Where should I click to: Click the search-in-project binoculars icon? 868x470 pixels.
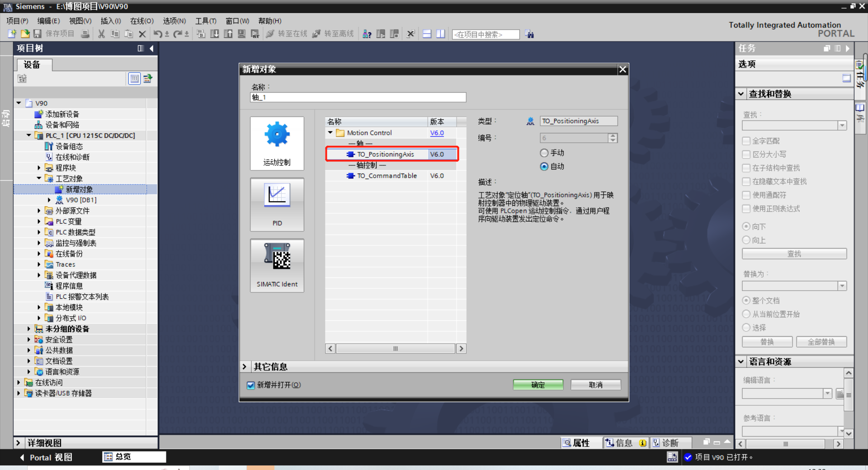[x=530, y=34]
